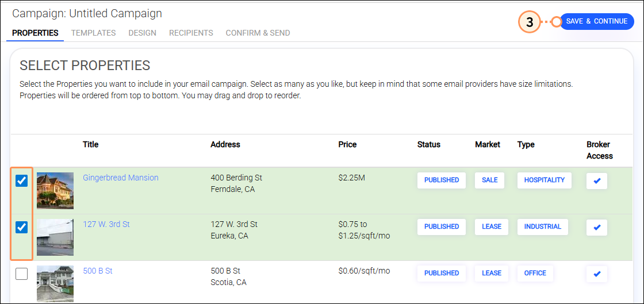Click the Industrial type badge

542,226
